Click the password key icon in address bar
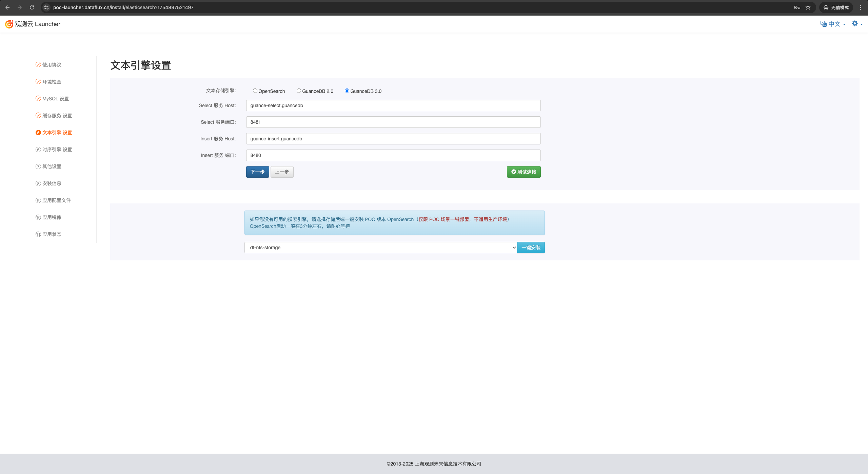The width and height of the screenshot is (868, 474). tap(797, 7)
